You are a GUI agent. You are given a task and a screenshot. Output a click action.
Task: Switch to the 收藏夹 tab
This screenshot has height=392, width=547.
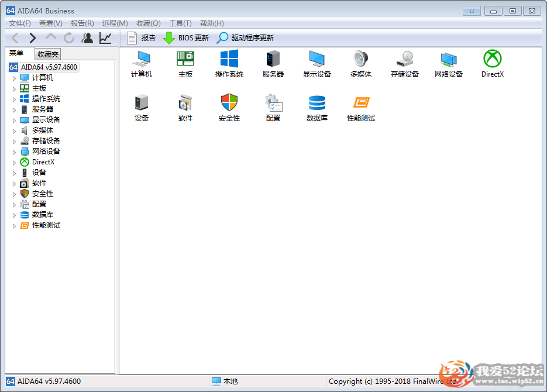point(48,54)
